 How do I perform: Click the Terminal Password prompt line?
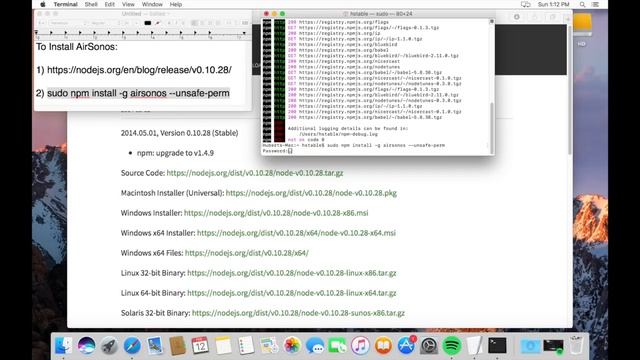click(x=278, y=151)
